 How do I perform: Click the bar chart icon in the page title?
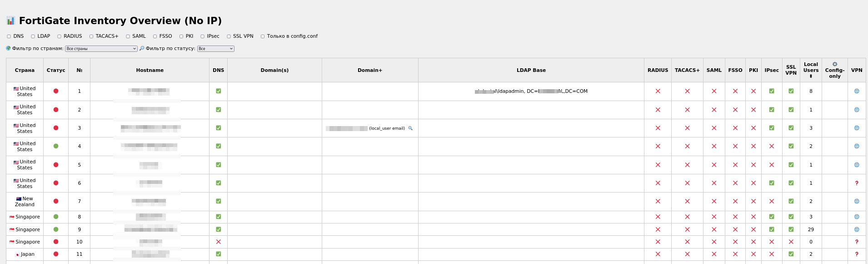point(10,20)
